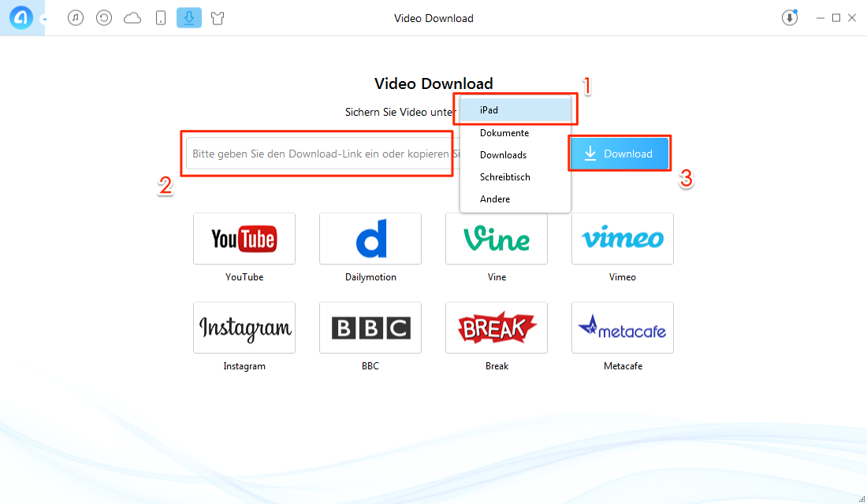Open the YouTube site tile
The image size is (867, 504).
click(244, 239)
